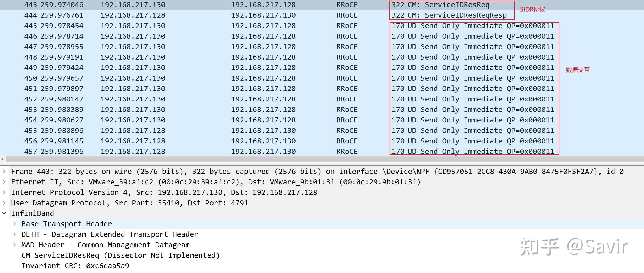This screenshot has width=644, height=273.
Task: Expand Internet Protocol Version 4 details
Action: click(x=4, y=192)
